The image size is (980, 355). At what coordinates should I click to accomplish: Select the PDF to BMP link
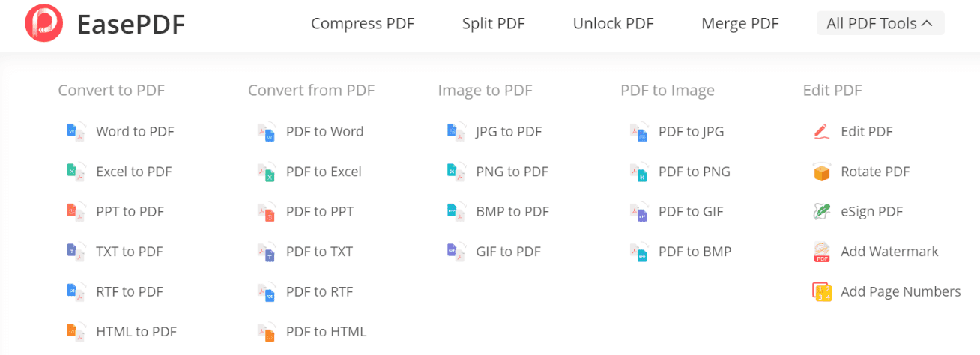click(695, 252)
